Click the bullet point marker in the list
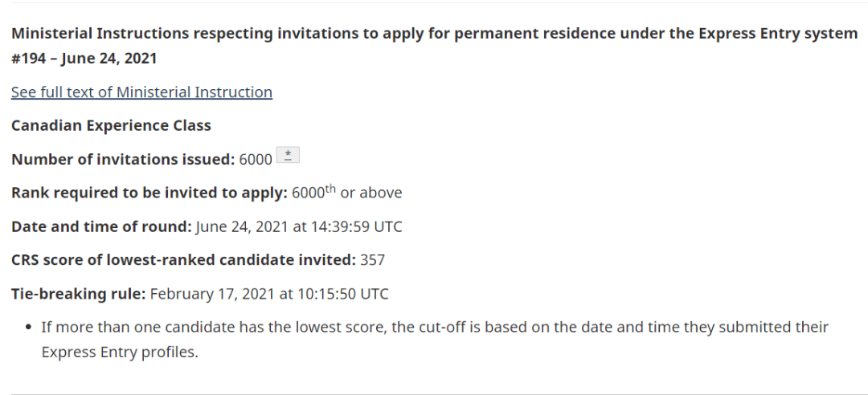 tap(29, 328)
